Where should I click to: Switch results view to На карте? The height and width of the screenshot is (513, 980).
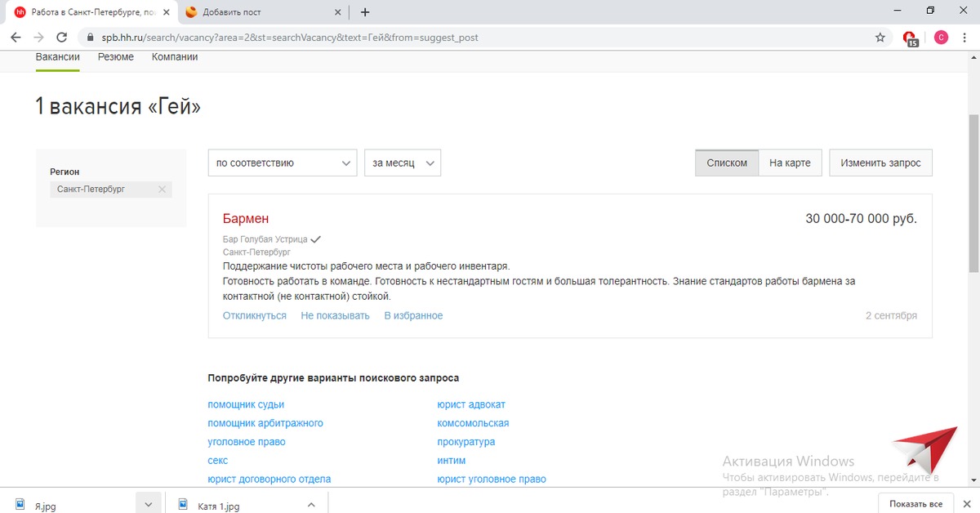790,163
